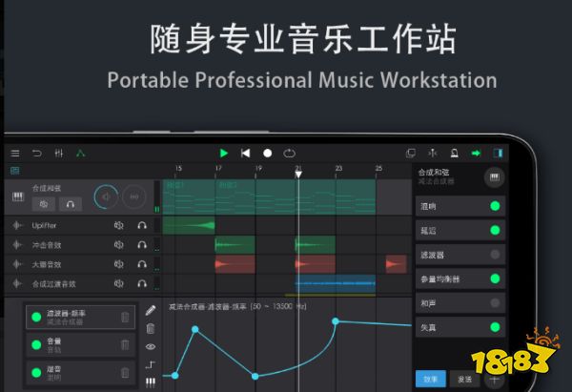Click the metronome icon in the top bar
The height and width of the screenshot is (392, 572).
tap(454, 153)
